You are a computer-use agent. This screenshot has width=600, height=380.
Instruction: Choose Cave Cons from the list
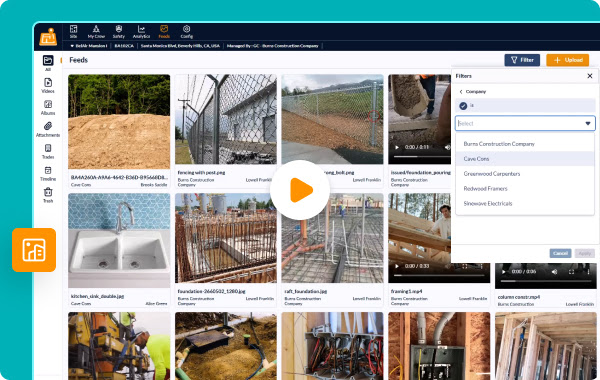pos(525,159)
